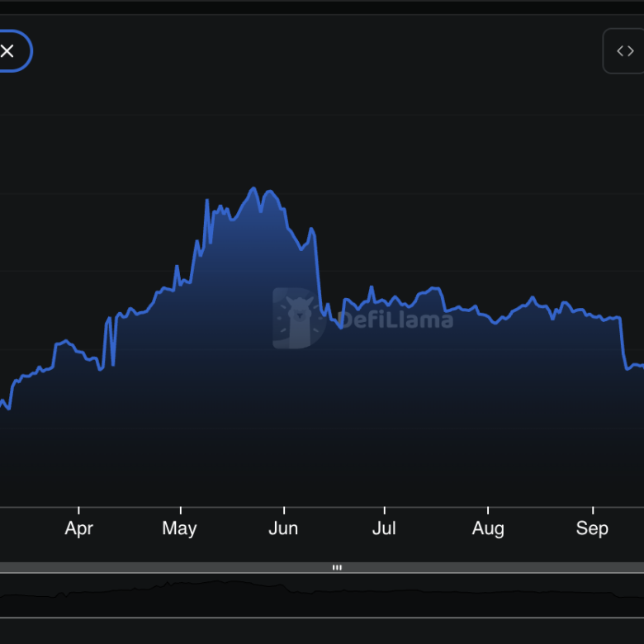Click the DefiLlama llama logo watermark
Image resolution: width=644 pixels, height=644 pixels.
click(298, 319)
